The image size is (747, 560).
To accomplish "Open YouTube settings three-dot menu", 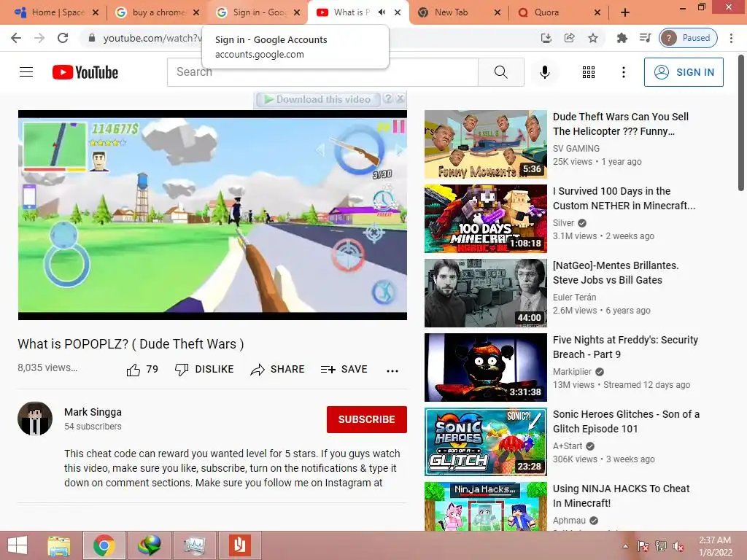I will (623, 72).
